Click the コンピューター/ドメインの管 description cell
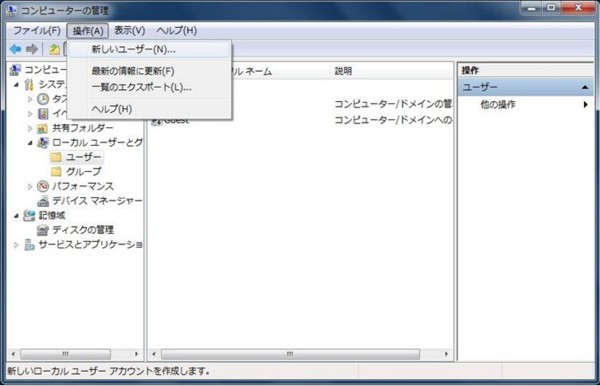Viewport: 600px width, 386px height. point(393,104)
